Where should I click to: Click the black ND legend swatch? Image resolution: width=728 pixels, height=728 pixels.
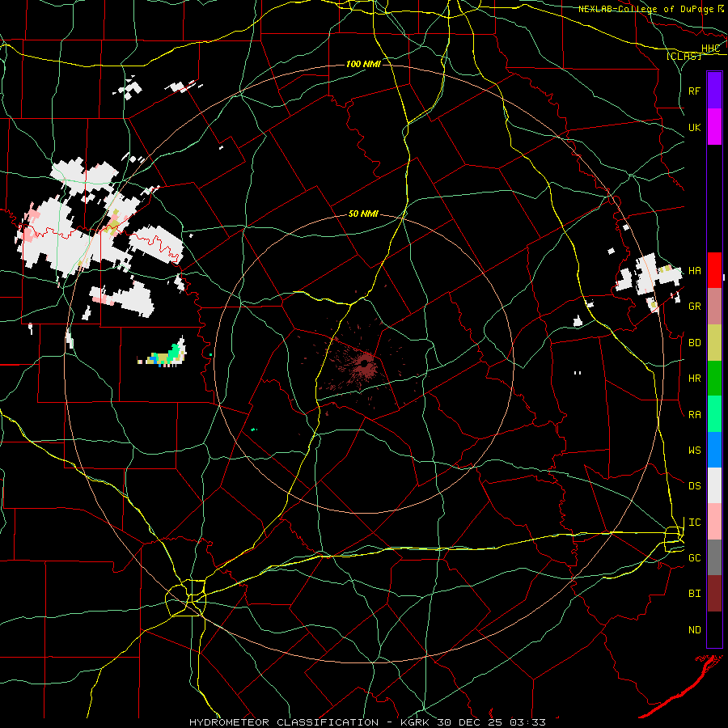click(714, 629)
